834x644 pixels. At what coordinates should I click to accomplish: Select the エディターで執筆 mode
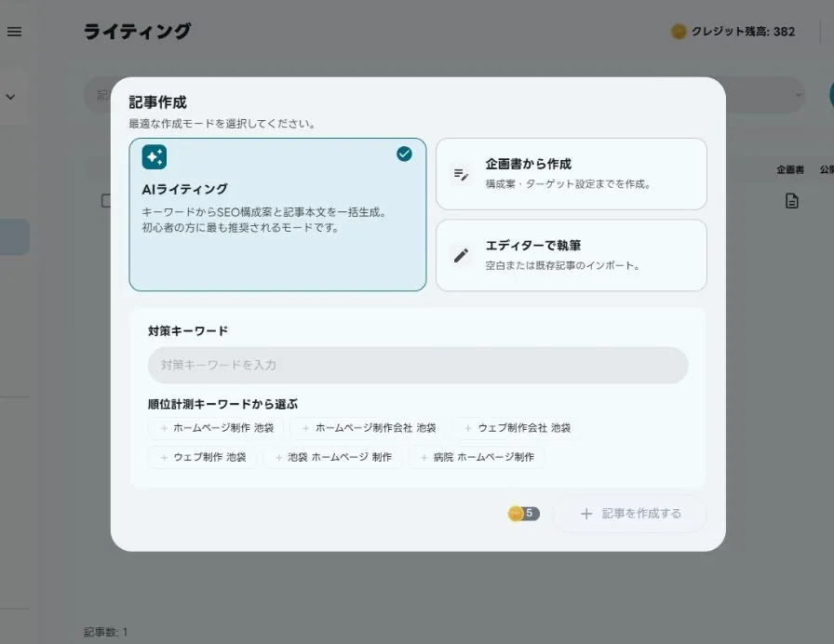pos(572,255)
